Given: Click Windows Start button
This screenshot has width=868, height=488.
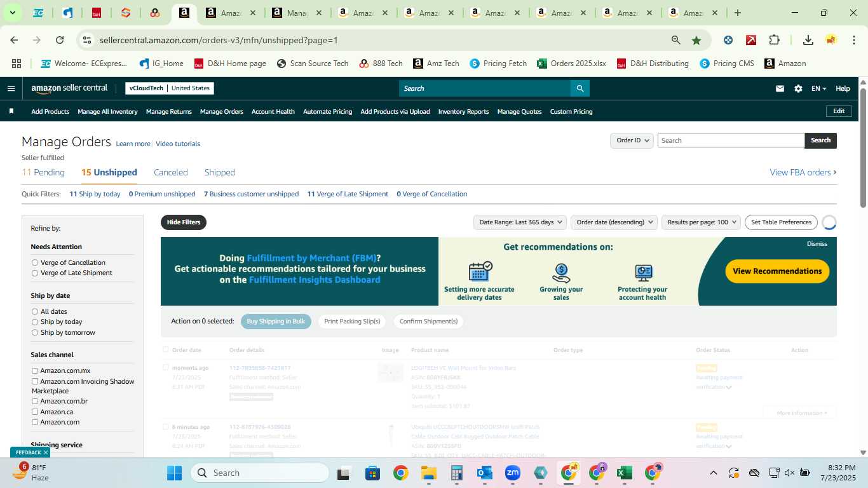Looking at the screenshot, I should (174, 473).
